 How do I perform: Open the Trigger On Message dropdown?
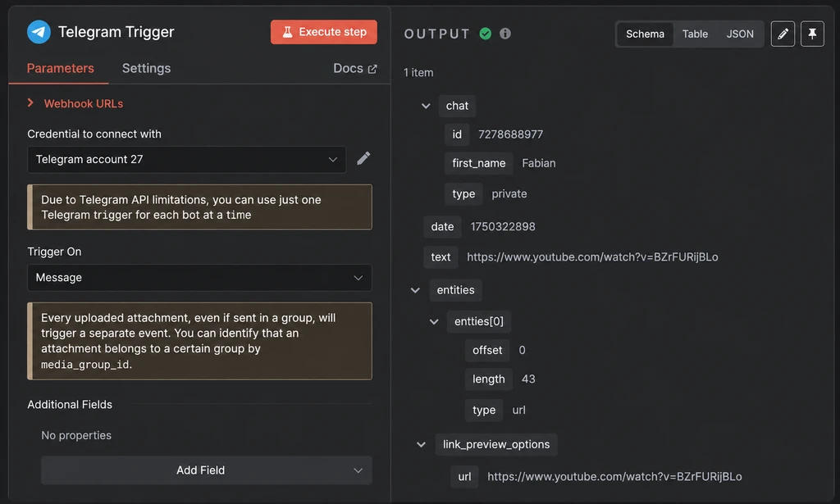pos(199,278)
